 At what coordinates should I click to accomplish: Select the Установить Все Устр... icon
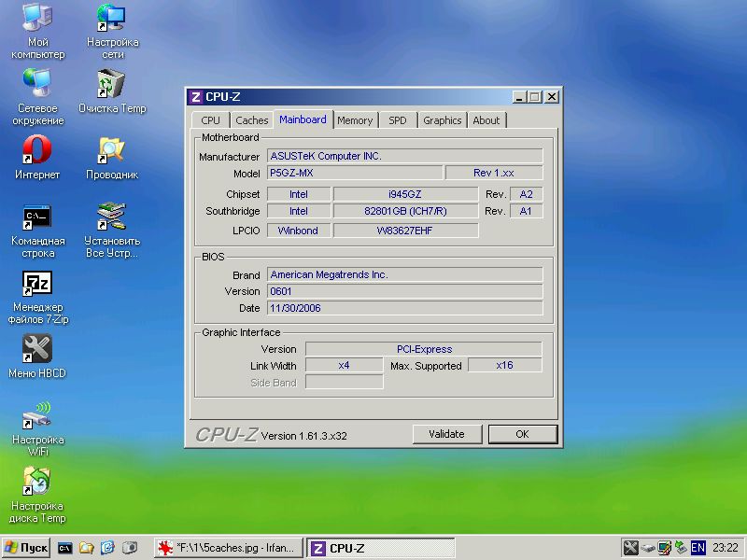coord(112,230)
